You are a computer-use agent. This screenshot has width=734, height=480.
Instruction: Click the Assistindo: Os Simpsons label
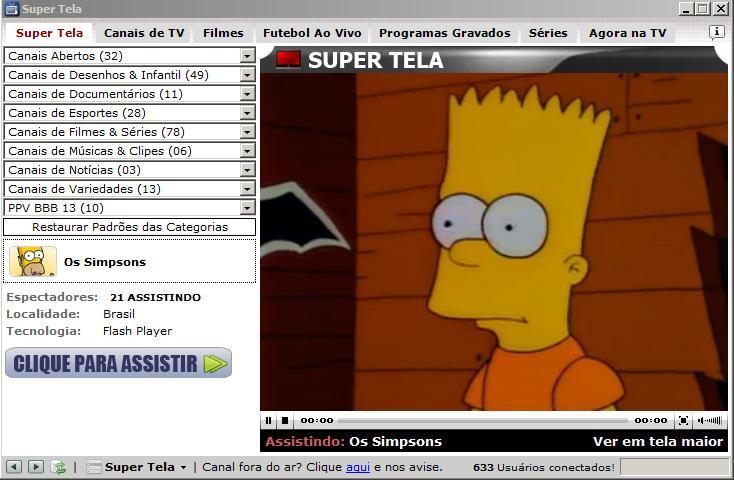point(353,441)
